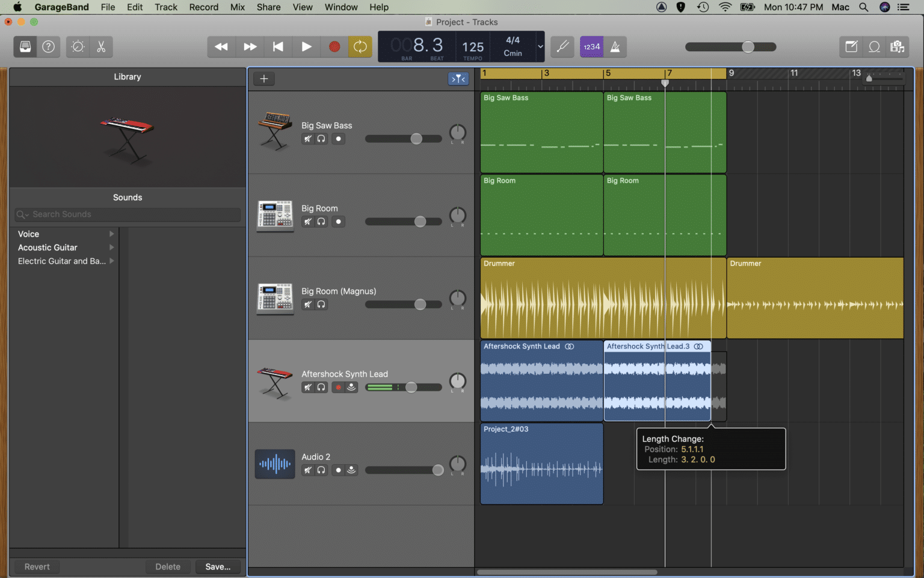The image size is (924, 578).
Task: Click the Quick Help question mark icon
Action: coord(48,46)
